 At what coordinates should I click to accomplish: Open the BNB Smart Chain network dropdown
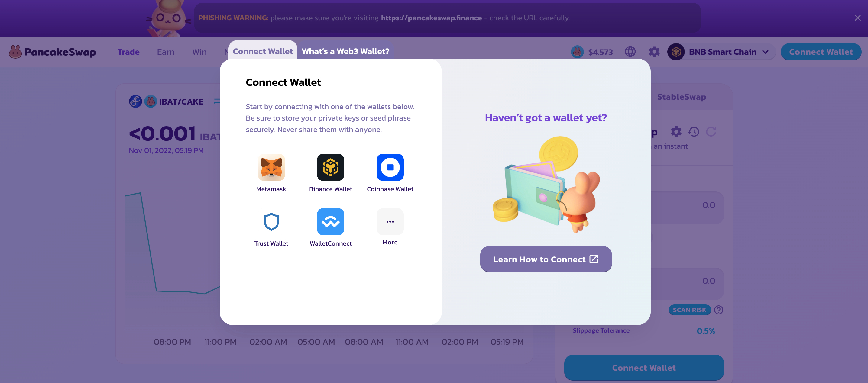tap(721, 52)
